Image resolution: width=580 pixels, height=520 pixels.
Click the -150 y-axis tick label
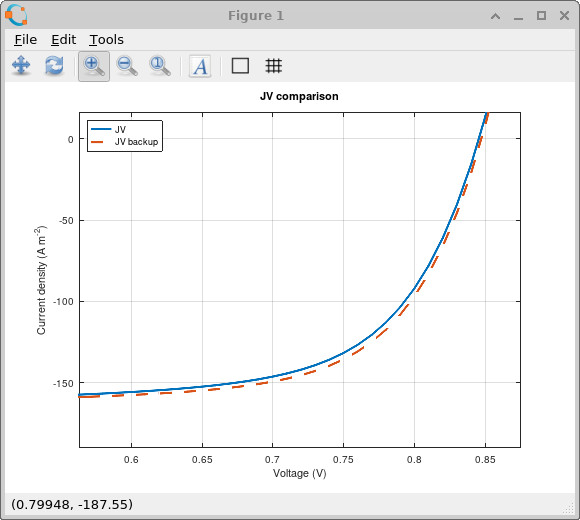tap(63, 383)
